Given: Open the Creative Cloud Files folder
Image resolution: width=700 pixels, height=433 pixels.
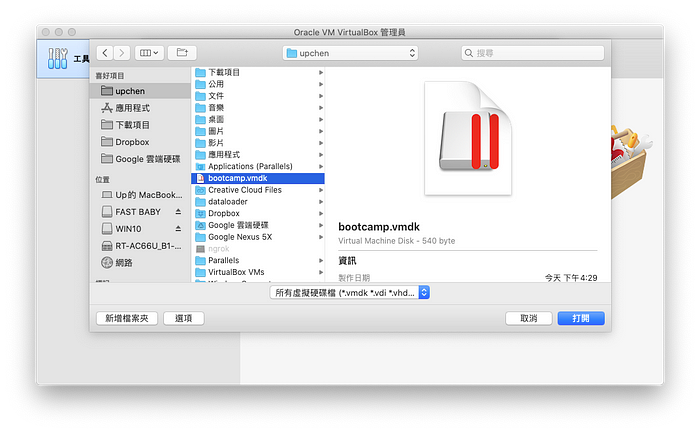Looking at the screenshot, I should click(258, 190).
